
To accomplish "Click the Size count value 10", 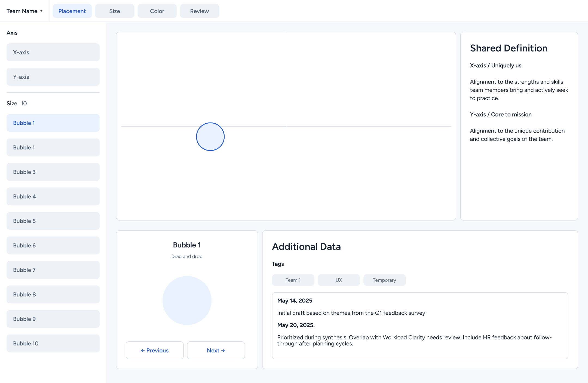I will tap(24, 103).
